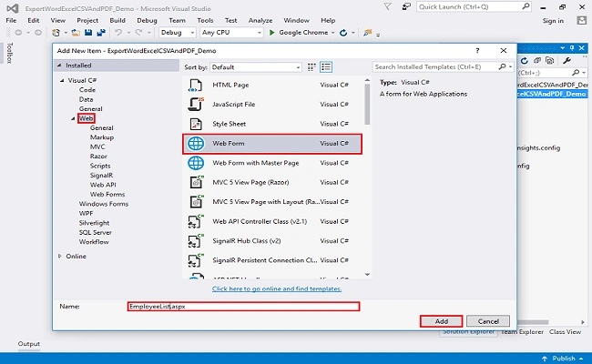Switch to the Team Explorer tab
This screenshot has height=364, width=592.
(523, 332)
